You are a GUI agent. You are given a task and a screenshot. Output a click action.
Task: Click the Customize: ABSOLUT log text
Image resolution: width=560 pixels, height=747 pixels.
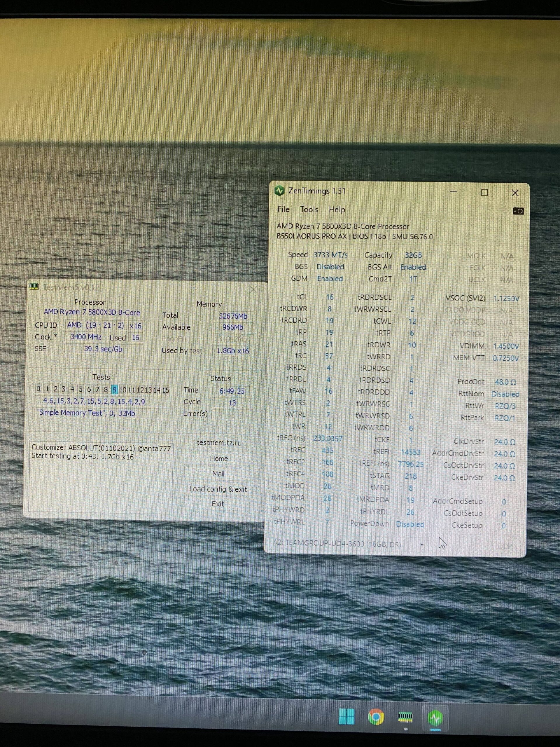pyautogui.click(x=101, y=448)
